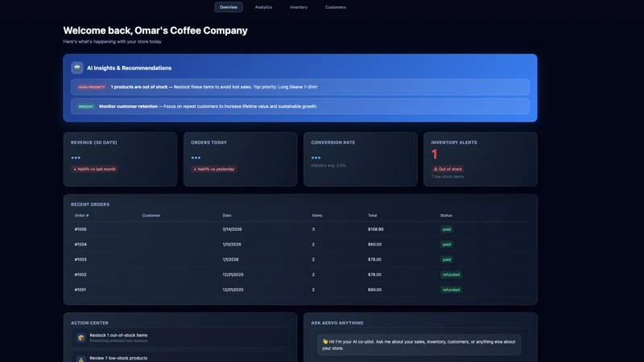The image size is (644, 362).
Task: Click the 1/12/2026 order date
Action: (232, 245)
